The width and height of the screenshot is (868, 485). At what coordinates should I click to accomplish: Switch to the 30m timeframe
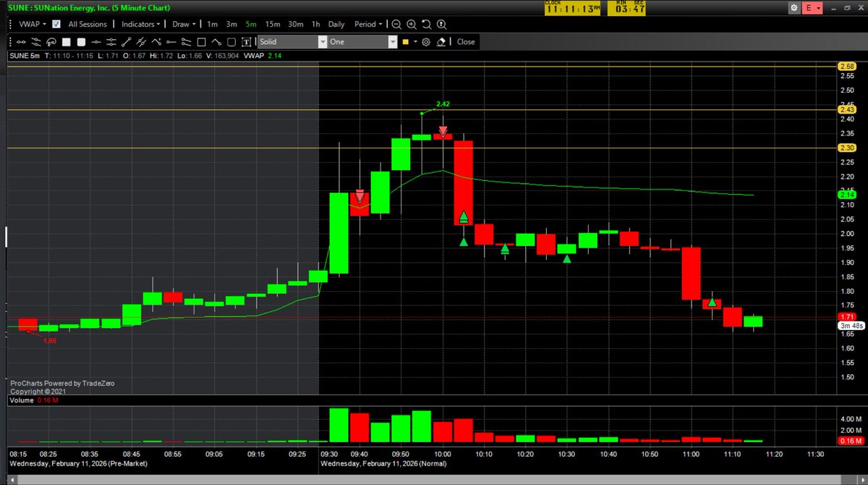pyautogui.click(x=296, y=24)
